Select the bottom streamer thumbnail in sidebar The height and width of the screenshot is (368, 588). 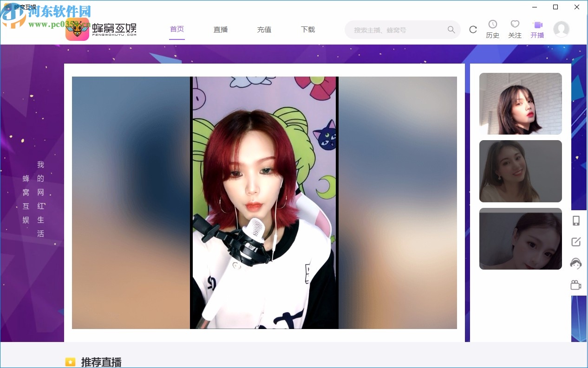[x=520, y=239]
